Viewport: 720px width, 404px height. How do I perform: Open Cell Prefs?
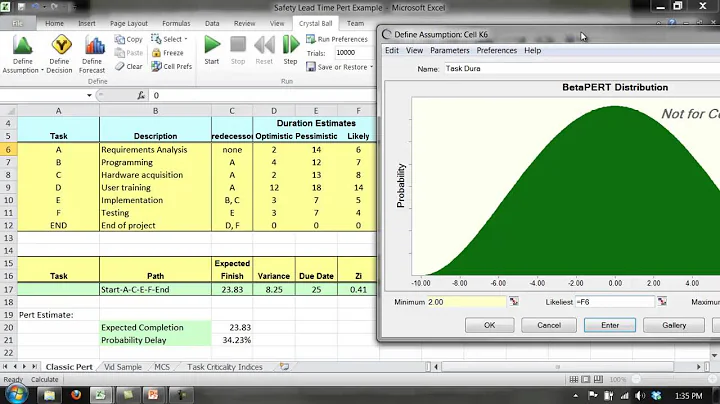point(171,67)
